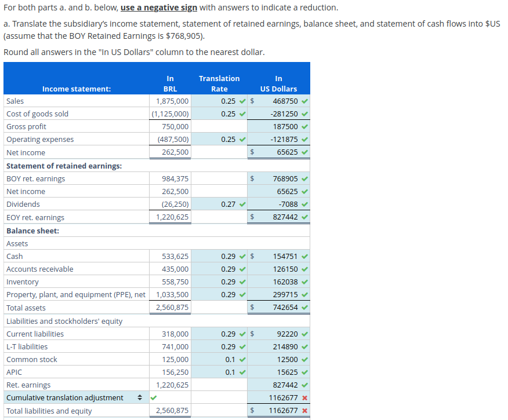This screenshot has width=508, height=420.
Task: Click the checkmark beside Common stock rate 0.1
Action: [x=242, y=359]
